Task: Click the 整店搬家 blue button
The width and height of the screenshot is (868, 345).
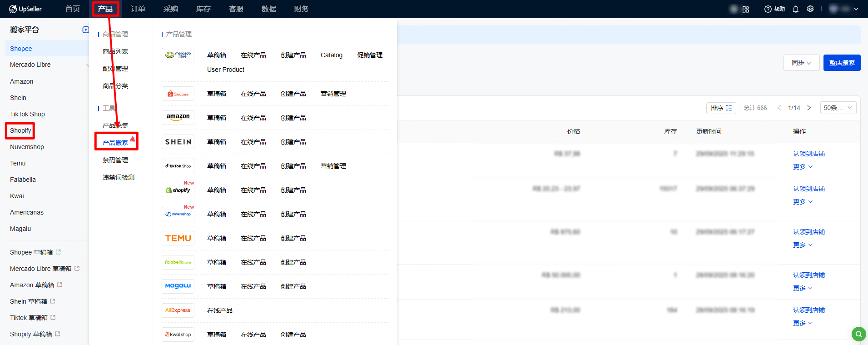Action: pyautogui.click(x=842, y=63)
